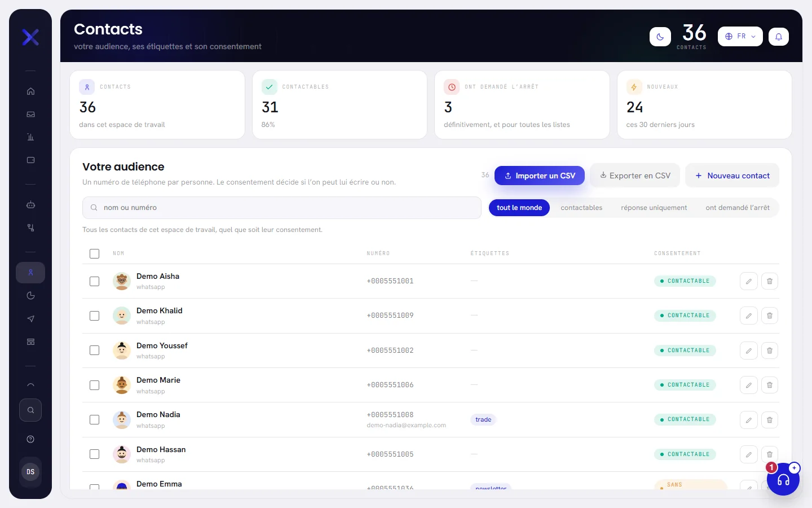Select the highlighted contacts person icon in sidebar

coord(30,273)
